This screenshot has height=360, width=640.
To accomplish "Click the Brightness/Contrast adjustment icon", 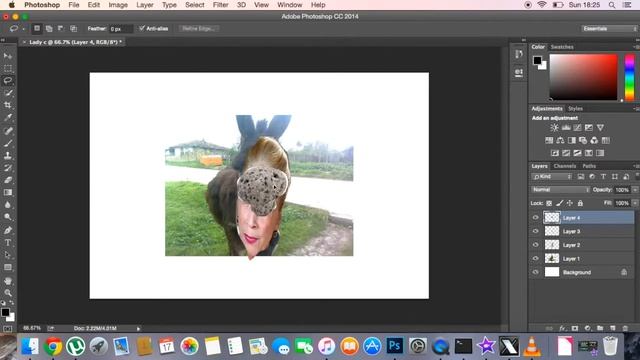I will 554,128.
